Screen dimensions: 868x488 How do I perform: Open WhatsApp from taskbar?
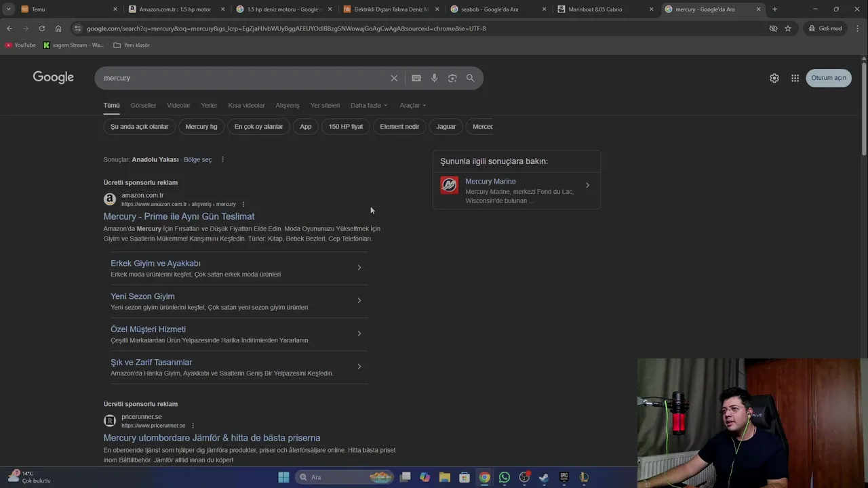click(x=505, y=477)
